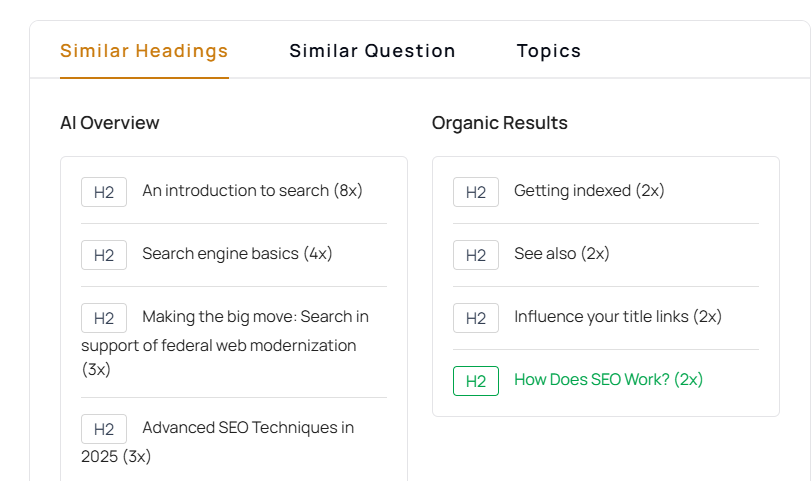The width and height of the screenshot is (811, 481).
Task: Click H2 badge beside An introduction to search
Action: pos(104,192)
